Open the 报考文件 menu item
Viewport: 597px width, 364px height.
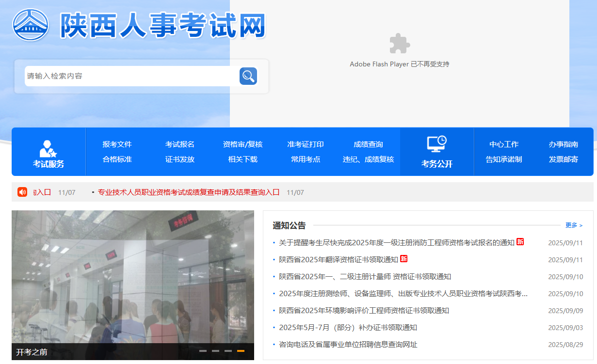117,144
